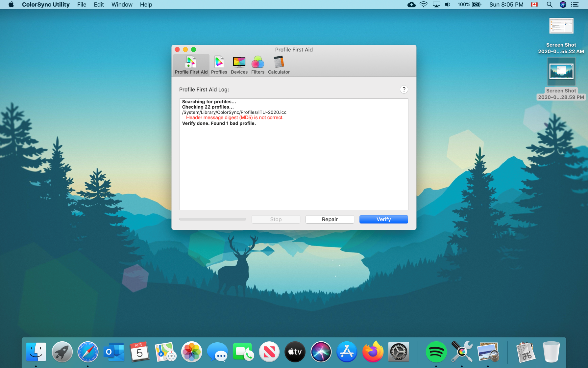Launch Firefox from the Dock
588x368 pixels.
(373, 352)
